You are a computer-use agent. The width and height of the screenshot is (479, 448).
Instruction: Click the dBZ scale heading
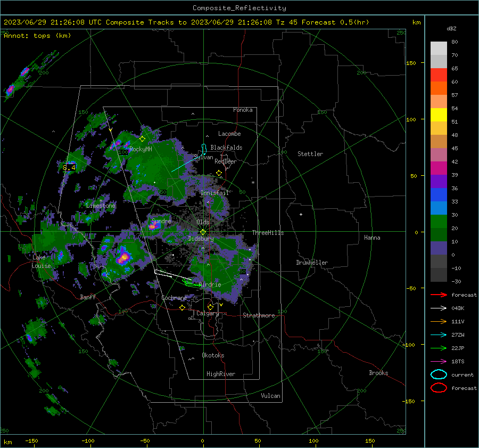point(451,29)
